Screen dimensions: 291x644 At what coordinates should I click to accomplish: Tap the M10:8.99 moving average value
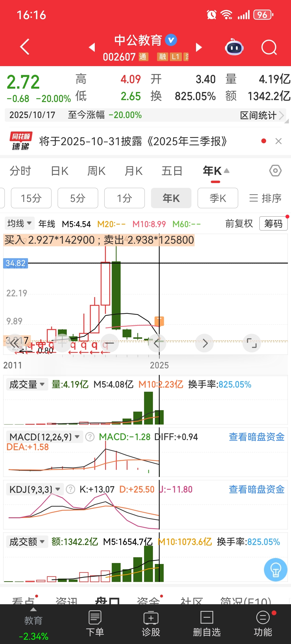149,224
